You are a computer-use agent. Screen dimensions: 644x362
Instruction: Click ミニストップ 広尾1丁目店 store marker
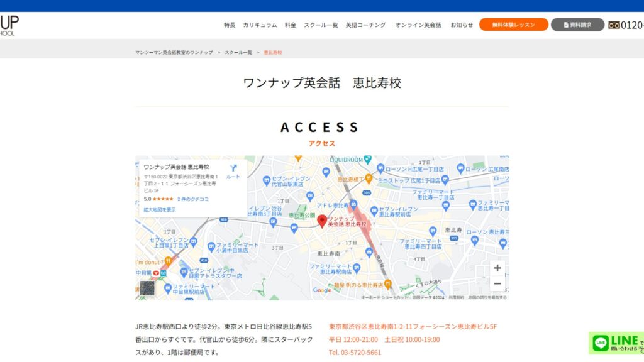445,179
